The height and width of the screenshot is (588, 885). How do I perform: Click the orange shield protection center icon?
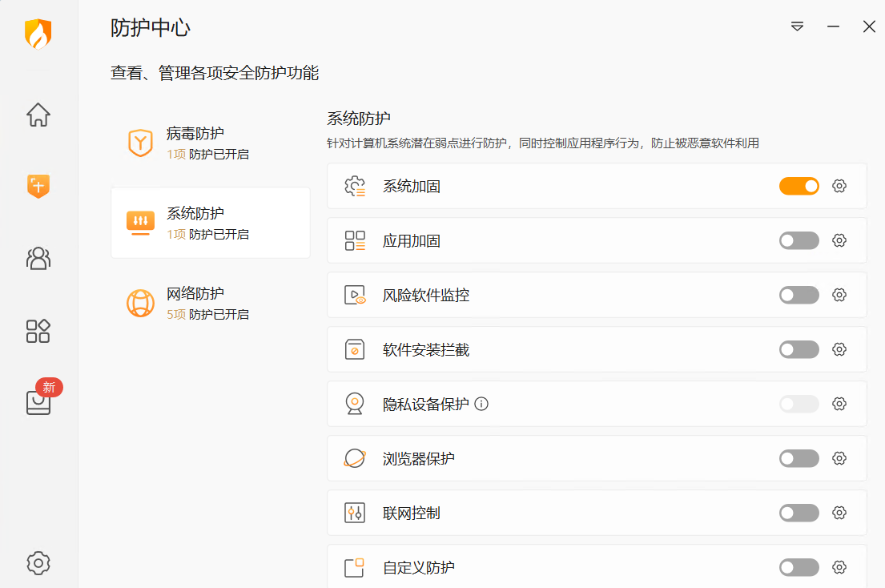click(38, 186)
